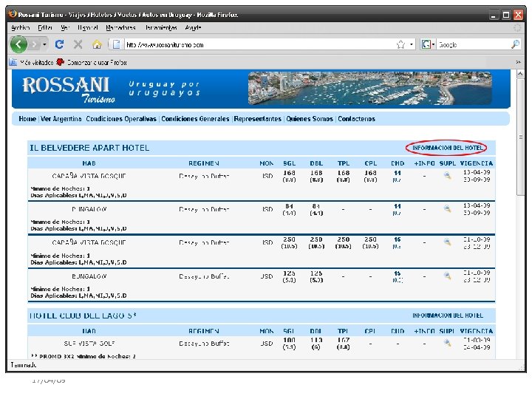532x399 pixels.
Task: Click the harbor banner photo
Action: point(370,88)
